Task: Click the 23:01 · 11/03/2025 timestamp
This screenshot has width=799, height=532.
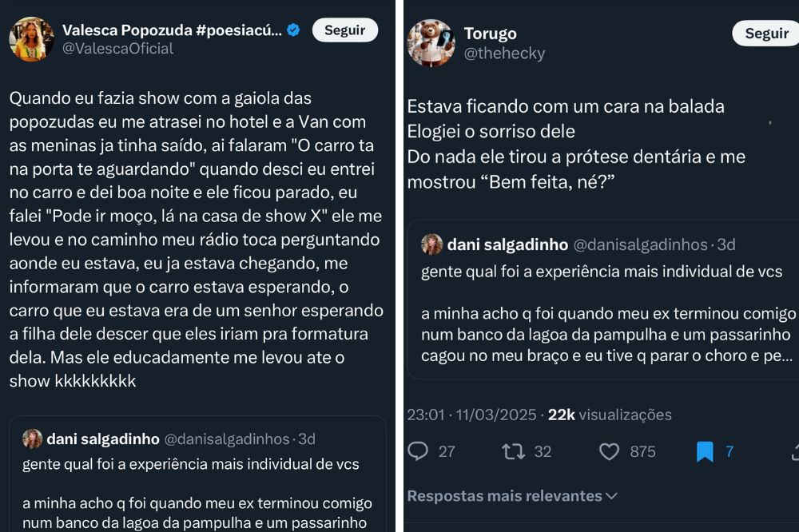Action: 471,415
